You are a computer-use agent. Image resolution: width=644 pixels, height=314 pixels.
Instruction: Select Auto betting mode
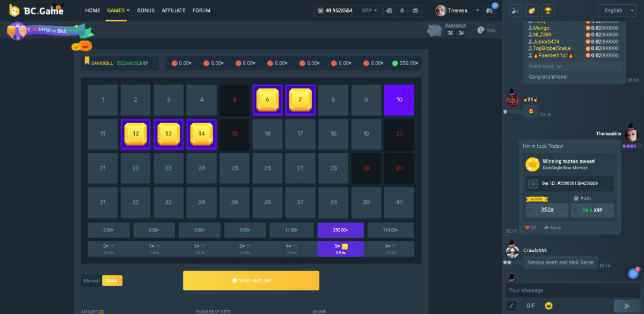point(112,280)
